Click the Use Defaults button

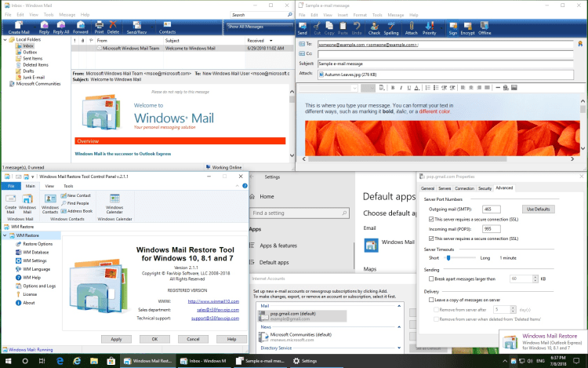coord(538,210)
